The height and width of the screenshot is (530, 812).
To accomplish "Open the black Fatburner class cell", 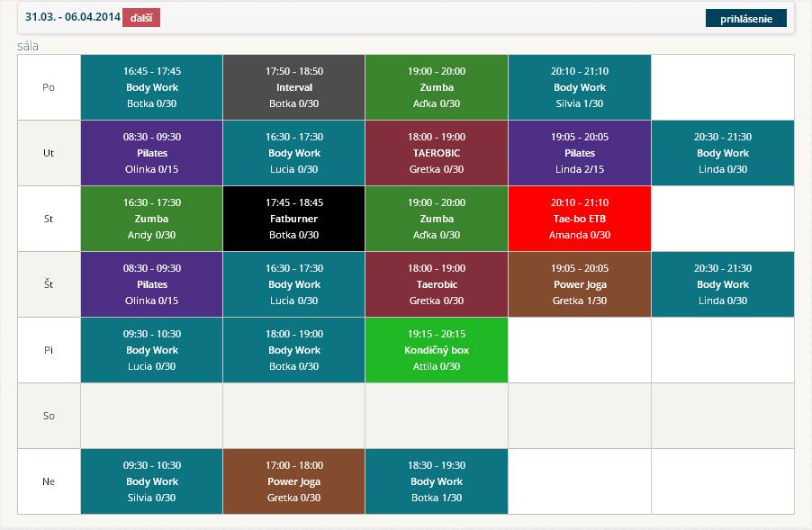I will [294, 219].
